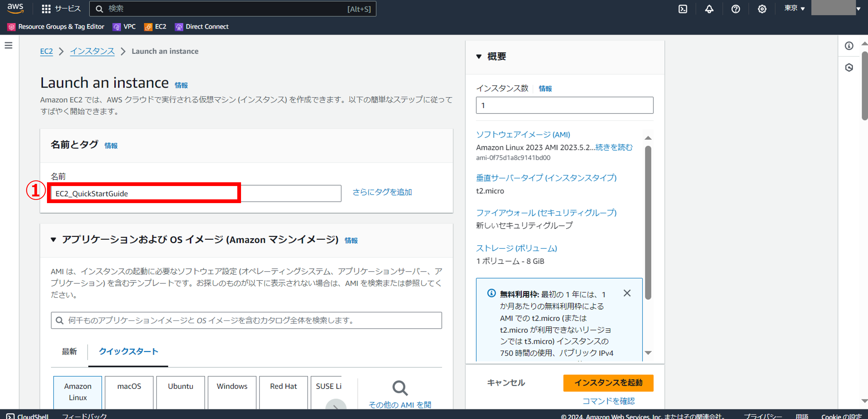Open the notifications bell
Screen dimensions: 868x419
709,9
